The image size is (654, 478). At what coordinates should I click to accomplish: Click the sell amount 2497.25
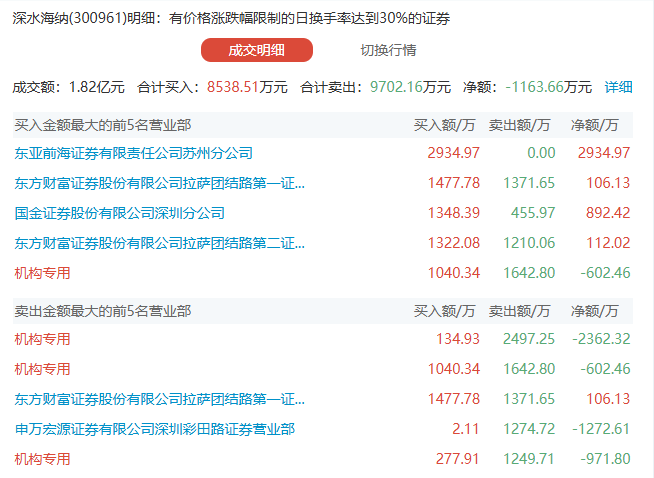[x=529, y=339]
